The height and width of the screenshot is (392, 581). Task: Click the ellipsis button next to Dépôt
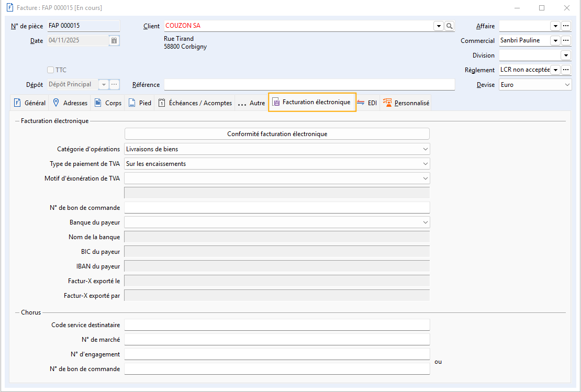click(x=114, y=84)
